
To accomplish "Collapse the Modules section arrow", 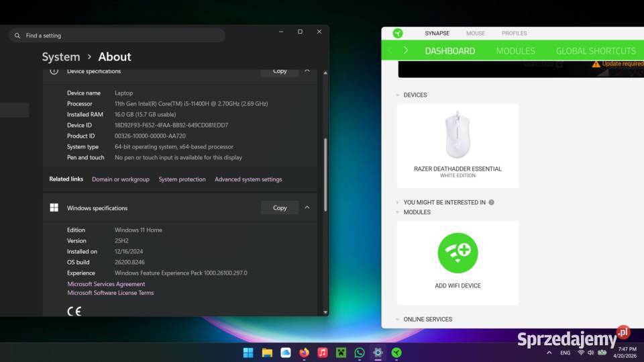I will (398, 212).
